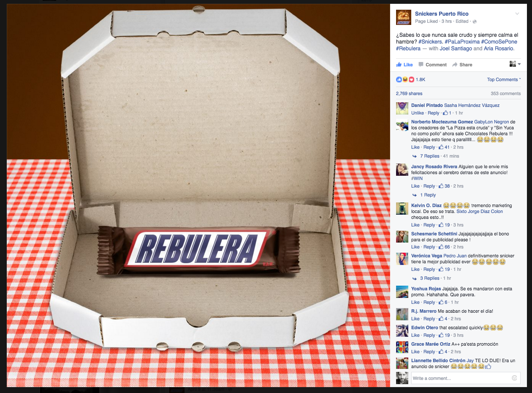532x393 pixels.
Task: Click the Share arrow button
Action: (462, 65)
